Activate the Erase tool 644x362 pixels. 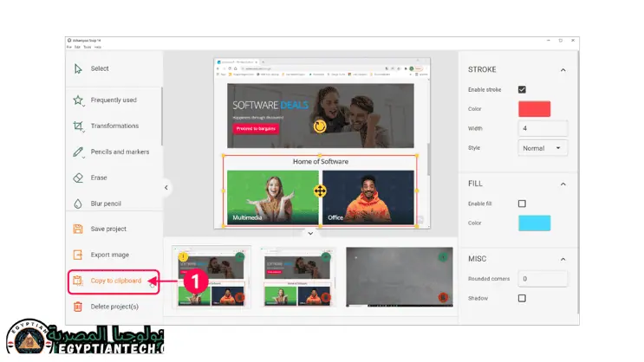[78, 178]
